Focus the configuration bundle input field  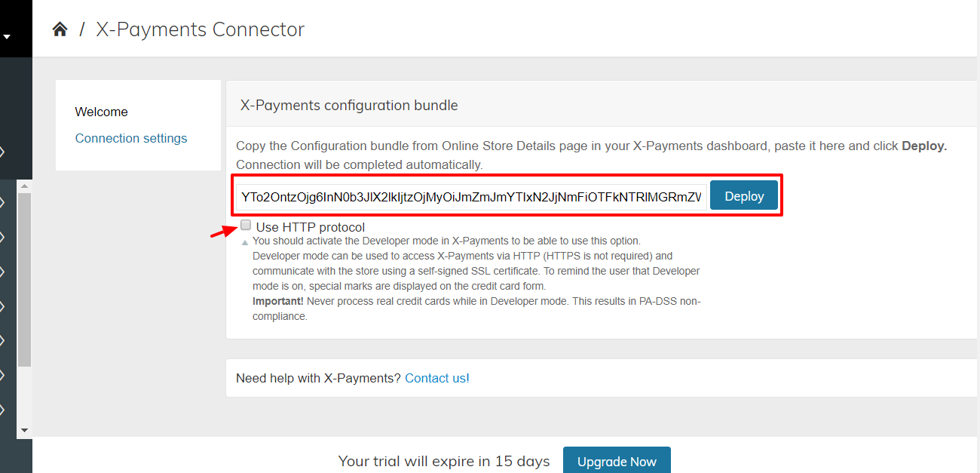[x=471, y=196]
